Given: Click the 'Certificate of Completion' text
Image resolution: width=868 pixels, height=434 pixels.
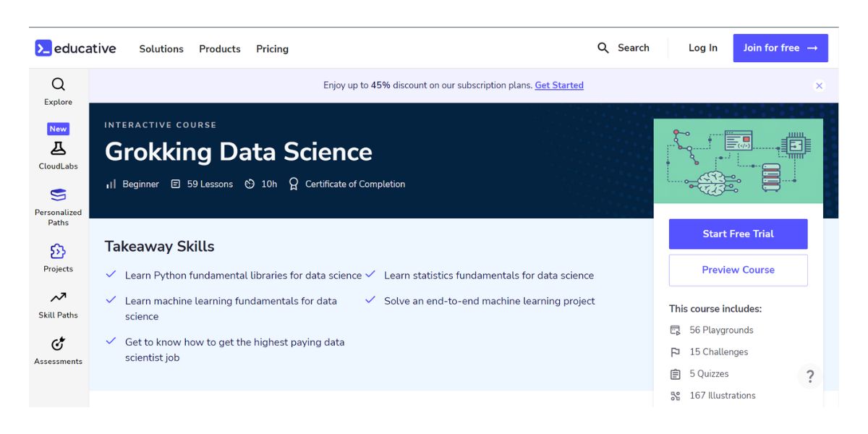Looking at the screenshot, I should [x=355, y=184].
